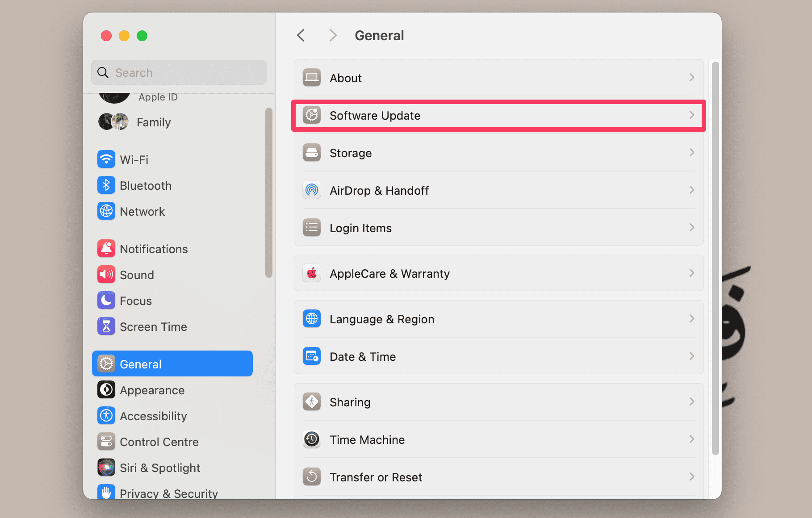Open Control Centre in sidebar
812x518 pixels.
[159, 442]
